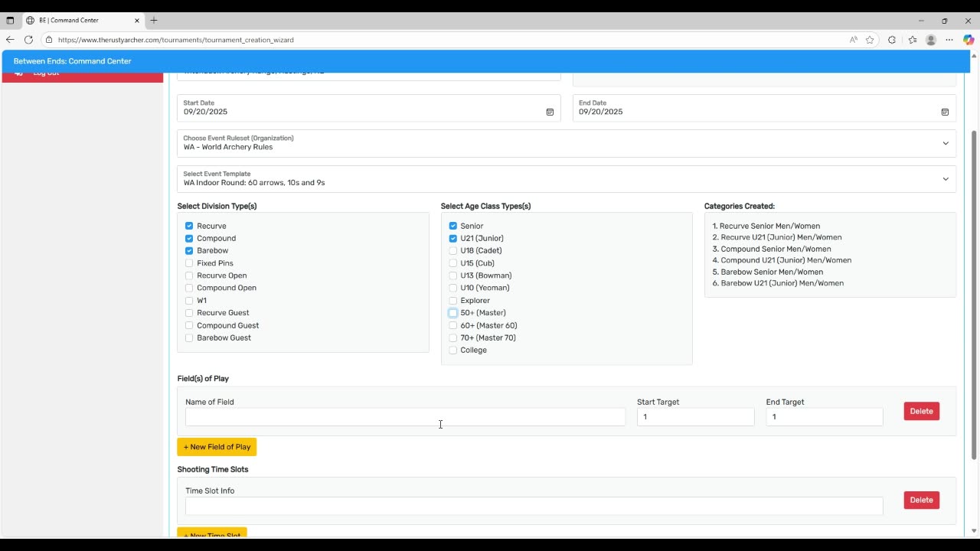Check the 50+ (Master) age class
The height and width of the screenshot is (551, 980).
pyautogui.click(x=452, y=312)
